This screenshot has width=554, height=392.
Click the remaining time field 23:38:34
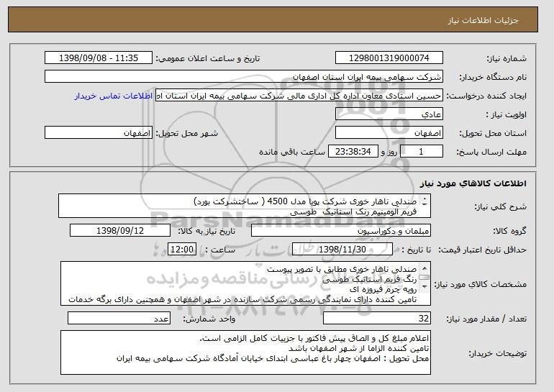[x=353, y=152]
